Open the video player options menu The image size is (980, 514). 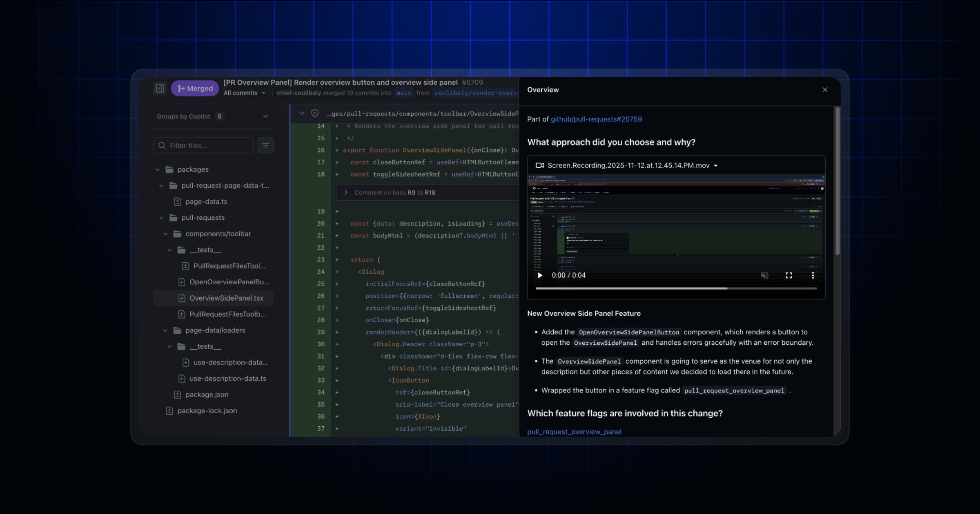813,275
